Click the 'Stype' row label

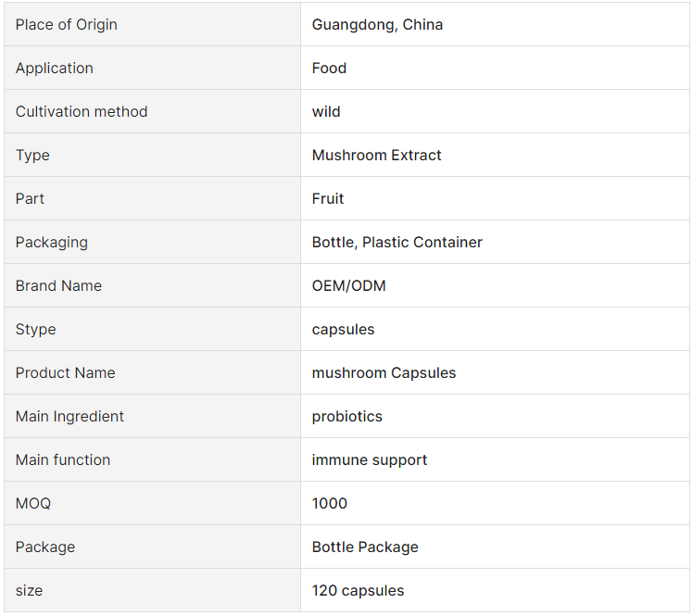[x=36, y=329]
